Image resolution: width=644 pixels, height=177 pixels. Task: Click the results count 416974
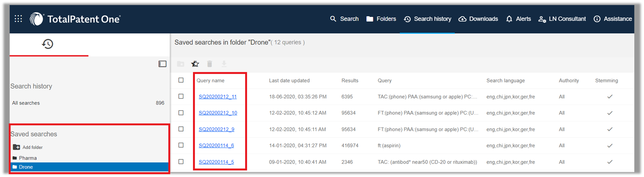click(350, 145)
